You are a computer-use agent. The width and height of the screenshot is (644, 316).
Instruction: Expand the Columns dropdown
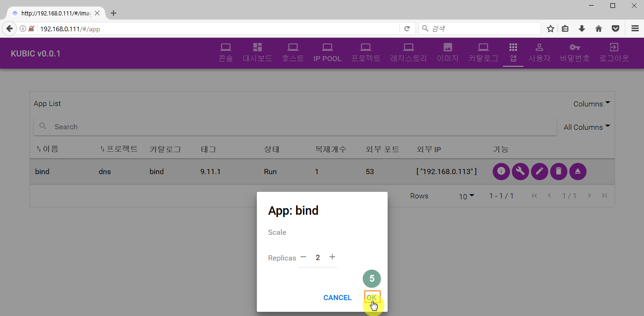[592, 104]
